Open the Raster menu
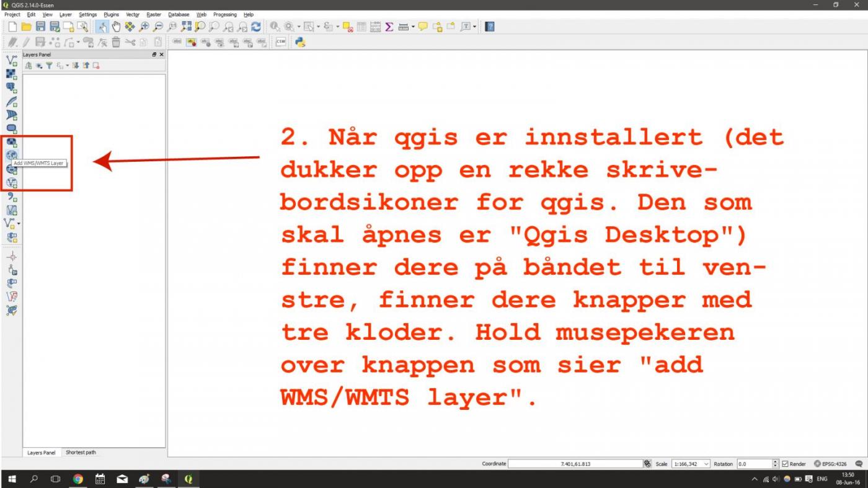This screenshot has width=868, height=488. click(x=153, y=14)
